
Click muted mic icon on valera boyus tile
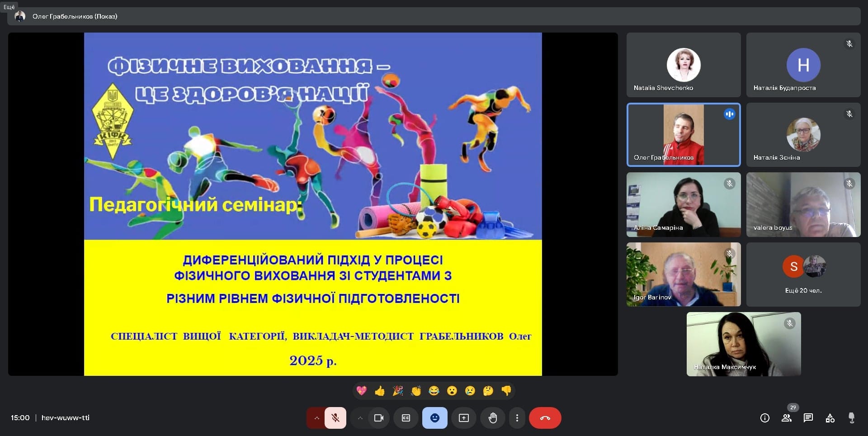849,184
